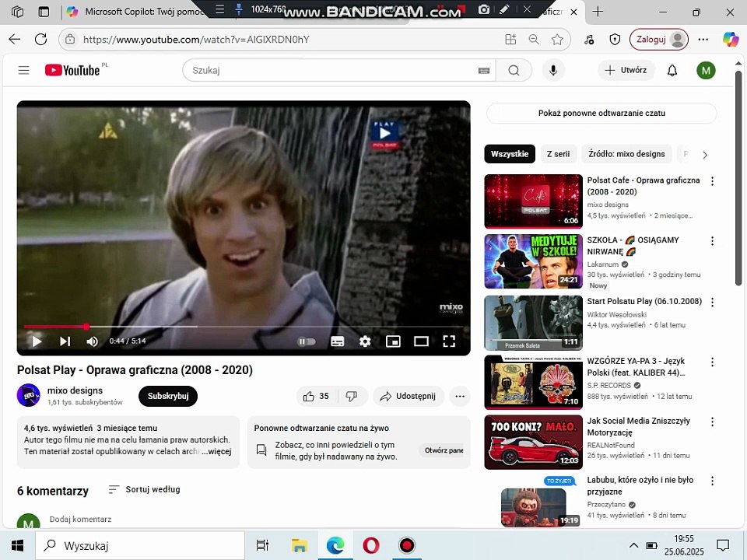Select the Z serii chip
The image size is (747, 560).
[559, 154]
